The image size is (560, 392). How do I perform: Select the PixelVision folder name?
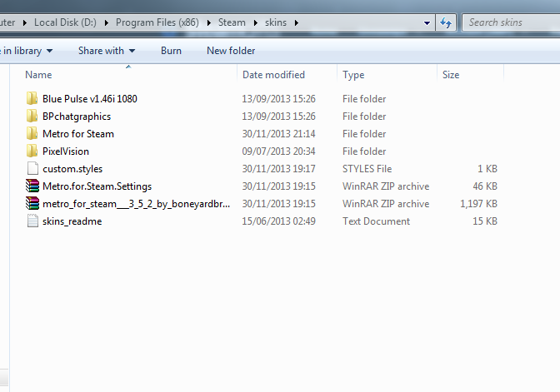tap(66, 151)
